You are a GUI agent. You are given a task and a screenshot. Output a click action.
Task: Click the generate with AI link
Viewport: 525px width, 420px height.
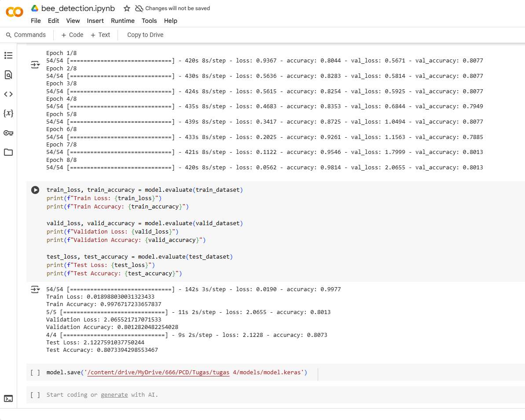tap(114, 395)
